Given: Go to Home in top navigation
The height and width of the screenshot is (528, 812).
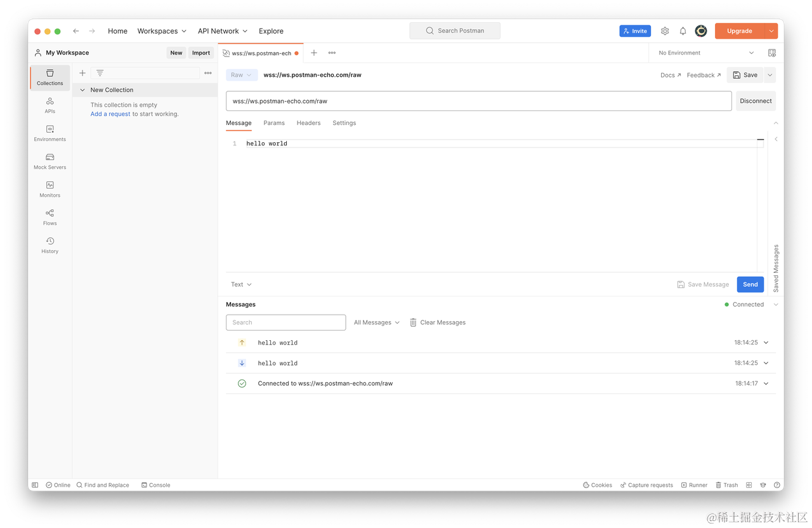Looking at the screenshot, I should point(117,31).
